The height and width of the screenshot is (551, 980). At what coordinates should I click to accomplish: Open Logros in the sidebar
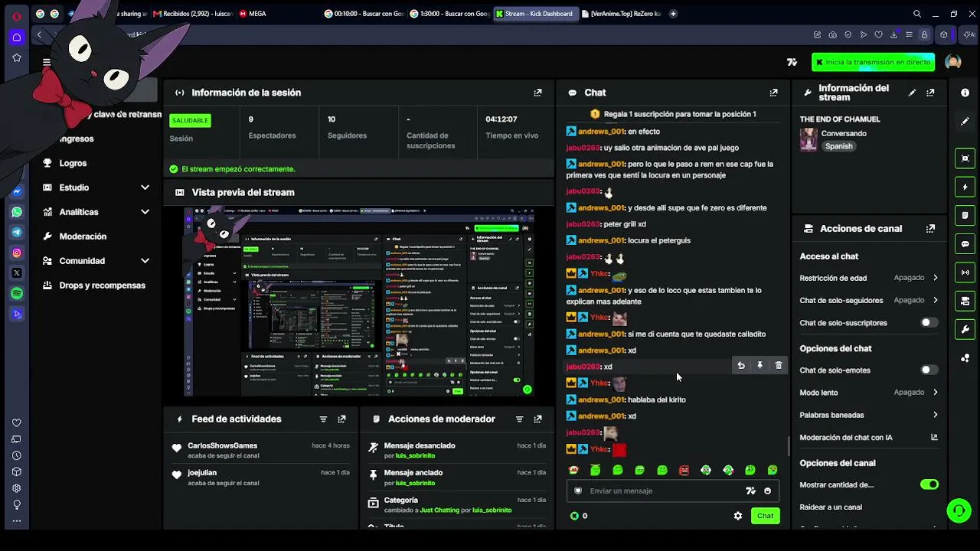(73, 163)
